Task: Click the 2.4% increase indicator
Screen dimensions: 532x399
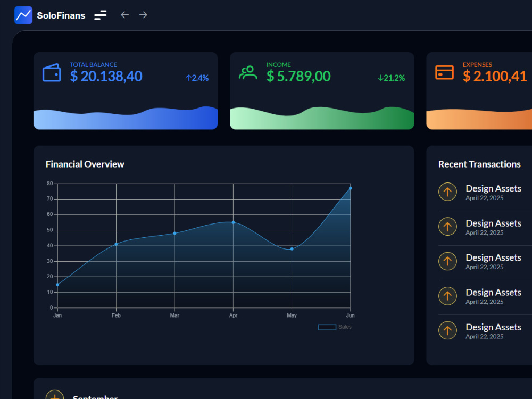Action: [197, 78]
